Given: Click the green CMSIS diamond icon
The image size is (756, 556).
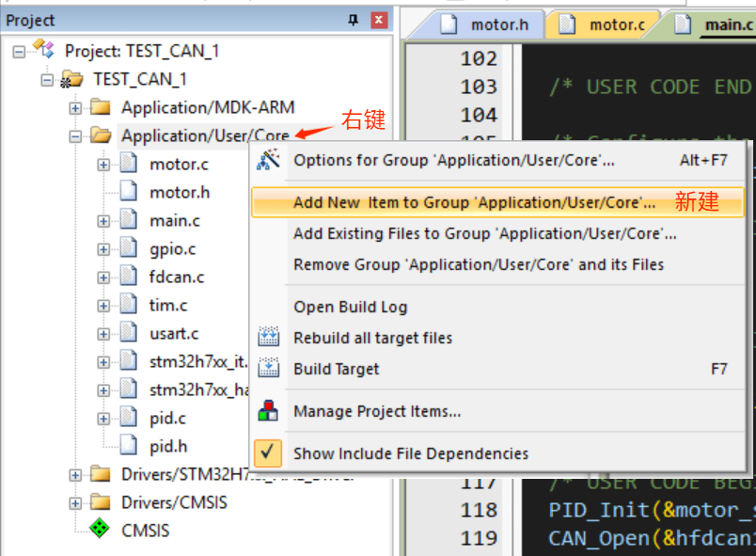Looking at the screenshot, I should pyautogui.click(x=100, y=531).
